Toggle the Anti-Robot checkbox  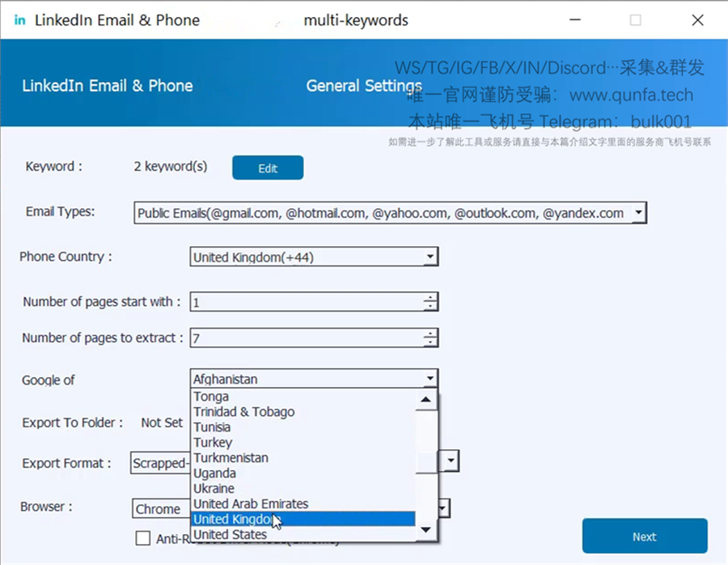tap(143, 538)
